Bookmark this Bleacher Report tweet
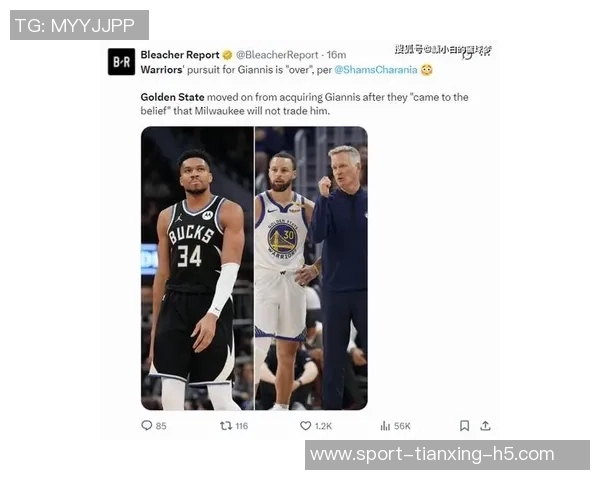The width and height of the screenshot is (600, 480). pos(465,426)
